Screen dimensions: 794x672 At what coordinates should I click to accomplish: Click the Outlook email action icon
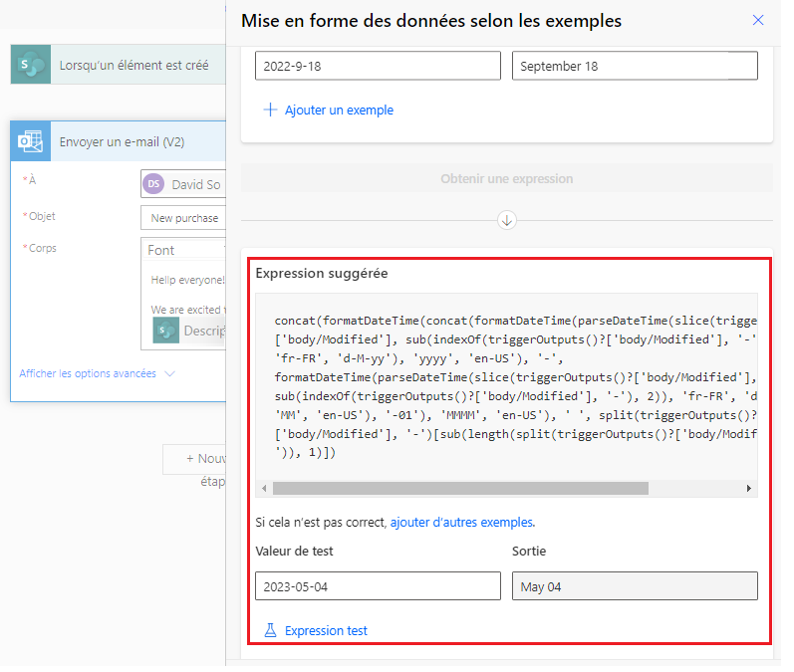pyautogui.click(x=30, y=142)
